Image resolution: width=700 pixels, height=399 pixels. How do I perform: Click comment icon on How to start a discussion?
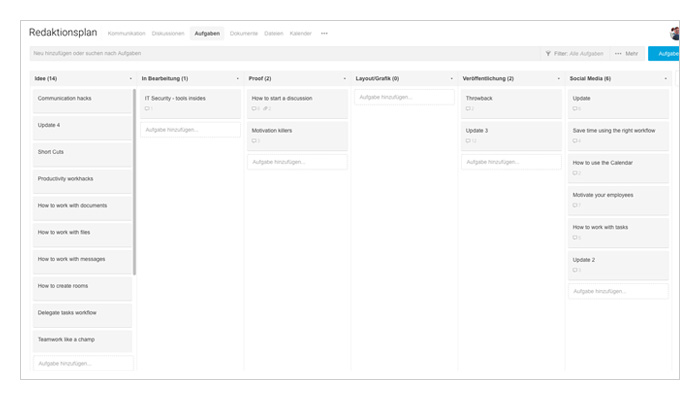click(x=254, y=108)
